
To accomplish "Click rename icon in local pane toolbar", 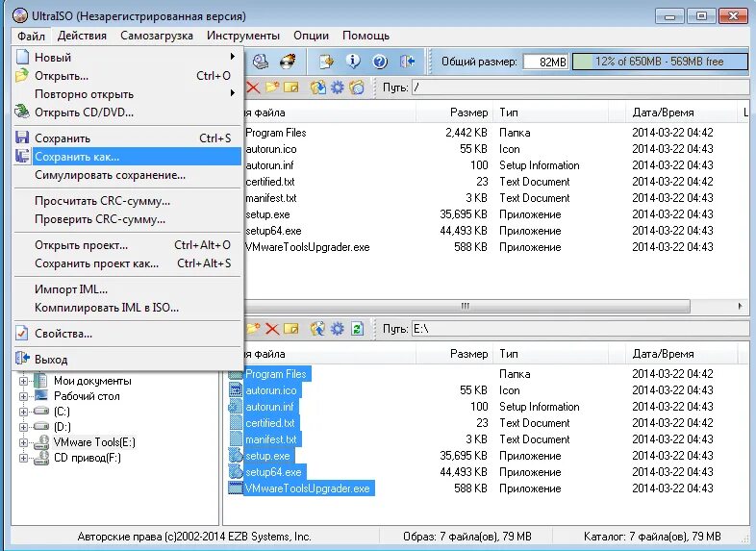I will 291,329.
